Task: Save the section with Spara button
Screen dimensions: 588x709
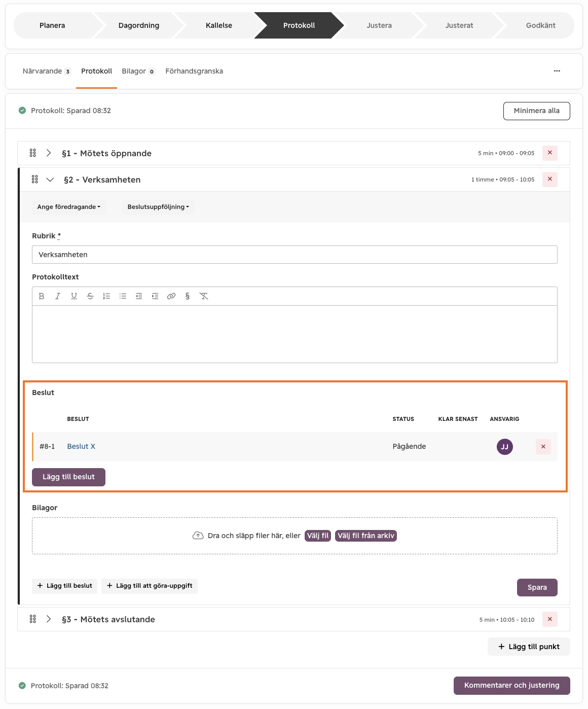Action: 537,587
